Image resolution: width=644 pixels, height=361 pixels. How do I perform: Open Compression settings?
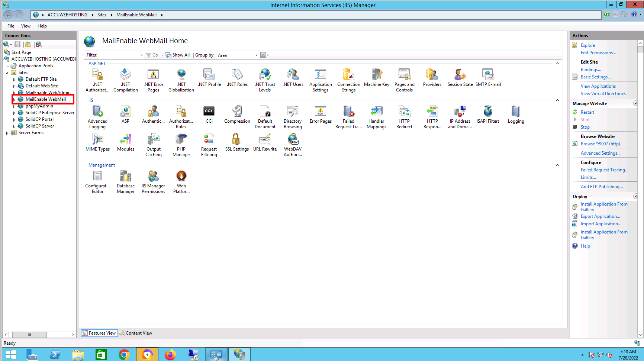pyautogui.click(x=237, y=115)
